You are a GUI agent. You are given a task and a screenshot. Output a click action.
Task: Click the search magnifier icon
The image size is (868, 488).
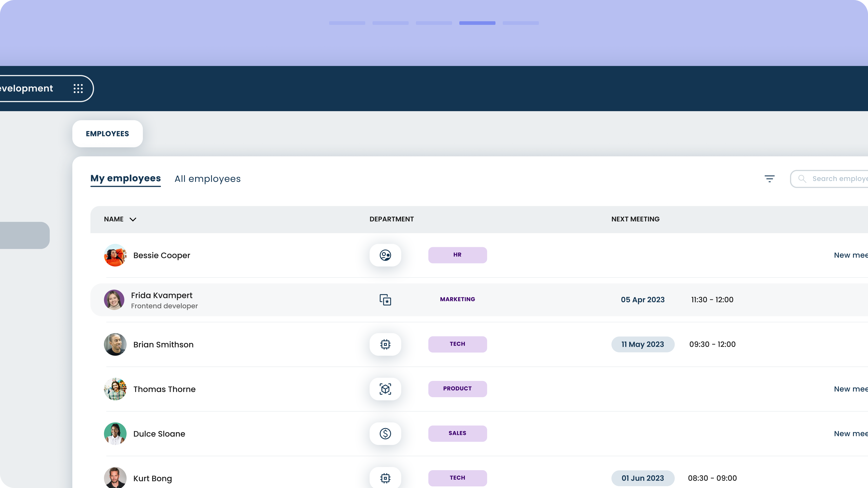pyautogui.click(x=802, y=179)
